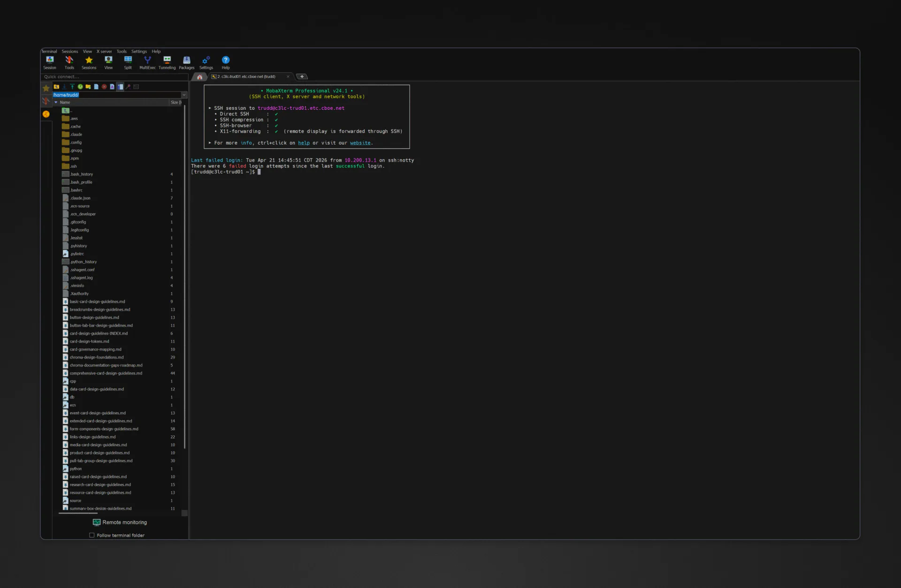Viewport: 901px width, 588px height.
Task: Select the .bashrc file
Action: pyautogui.click(x=72, y=191)
